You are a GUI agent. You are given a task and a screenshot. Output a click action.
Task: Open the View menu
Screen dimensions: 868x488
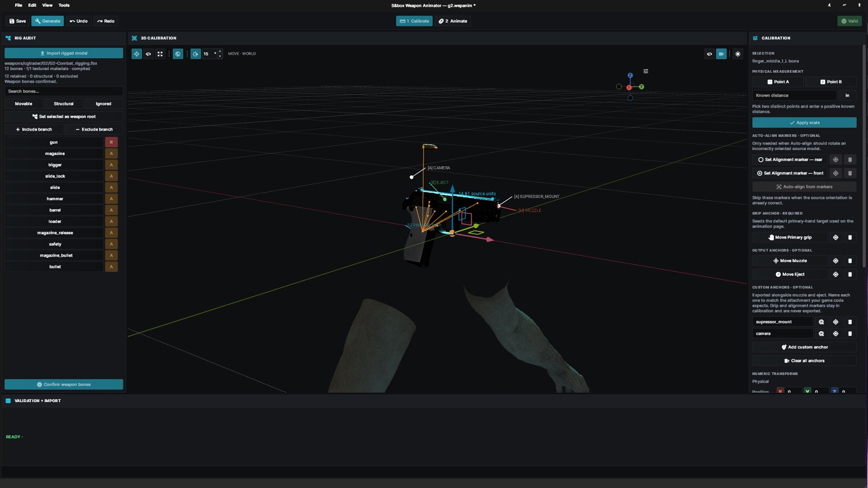click(47, 5)
